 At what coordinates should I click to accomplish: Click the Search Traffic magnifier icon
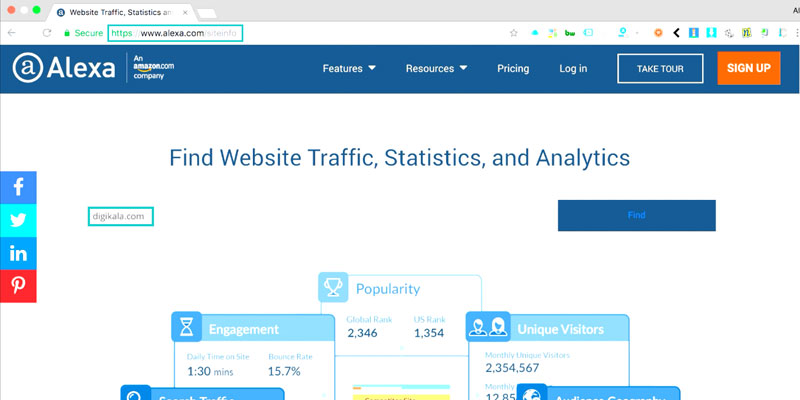tap(136, 393)
